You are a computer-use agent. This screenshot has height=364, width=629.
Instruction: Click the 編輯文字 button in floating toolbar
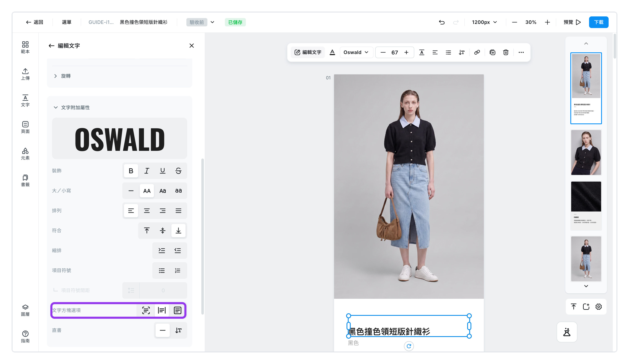[308, 52]
